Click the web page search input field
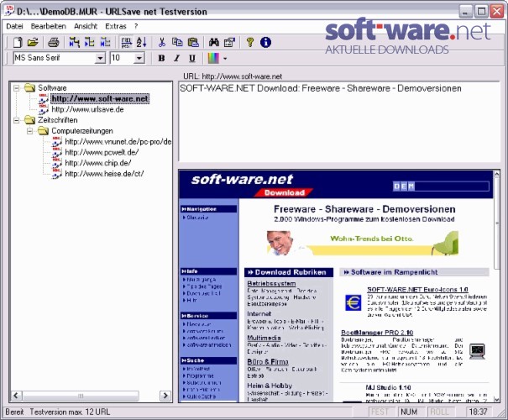The image size is (508, 420). pyautogui.click(x=441, y=186)
